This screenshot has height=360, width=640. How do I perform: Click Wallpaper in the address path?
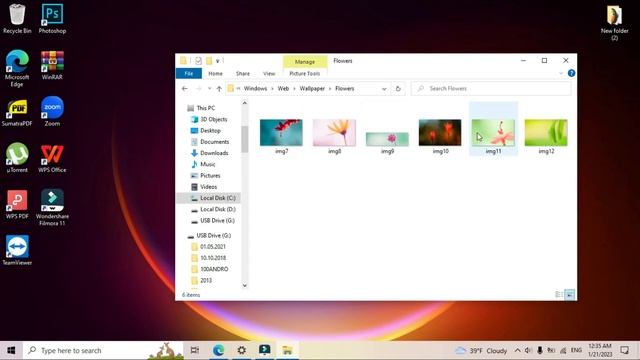pos(312,89)
